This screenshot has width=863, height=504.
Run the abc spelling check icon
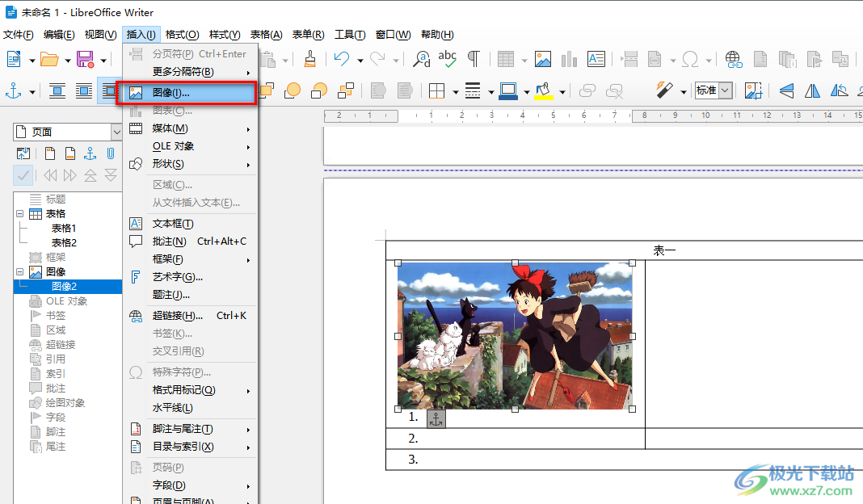point(448,59)
